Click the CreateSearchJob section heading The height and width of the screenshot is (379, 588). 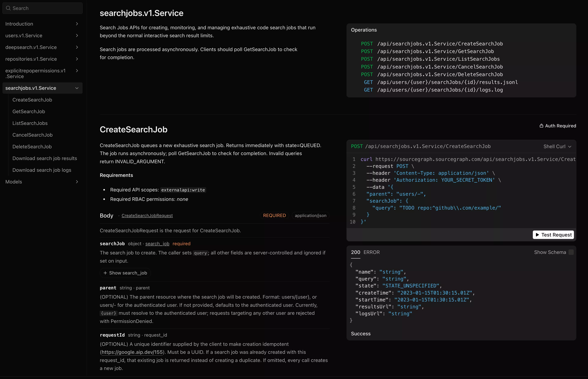133,129
